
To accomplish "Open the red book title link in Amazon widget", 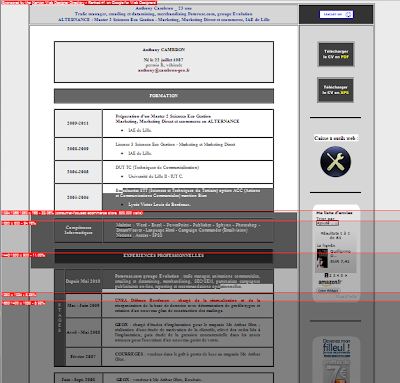I will tap(340, 253).
